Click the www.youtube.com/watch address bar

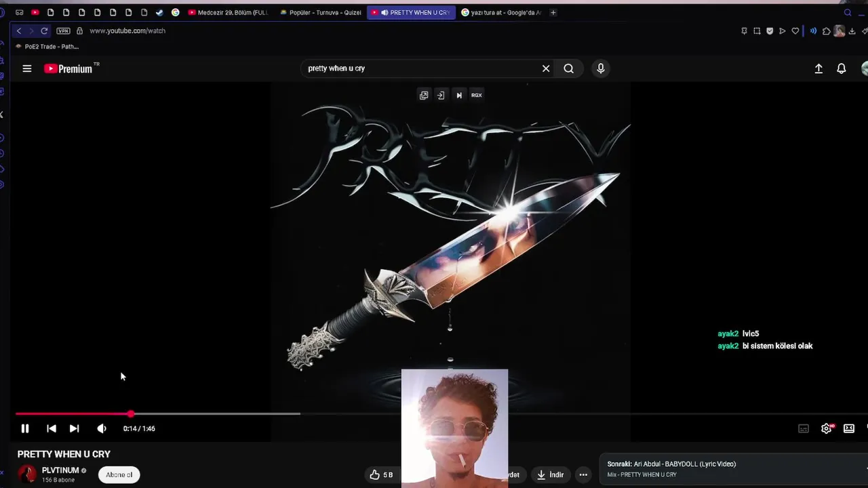pyautogui.click(x=127, y=30)
